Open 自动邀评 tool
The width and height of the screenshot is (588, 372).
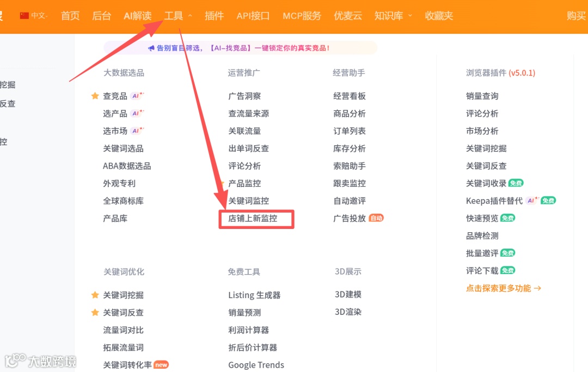[x=350, y=201]
